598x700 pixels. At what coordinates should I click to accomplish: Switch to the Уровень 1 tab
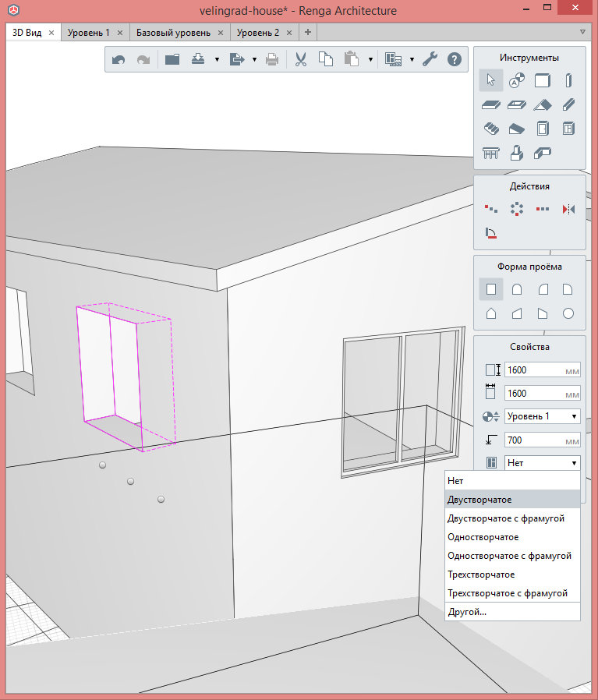click(x=88, y=33)
